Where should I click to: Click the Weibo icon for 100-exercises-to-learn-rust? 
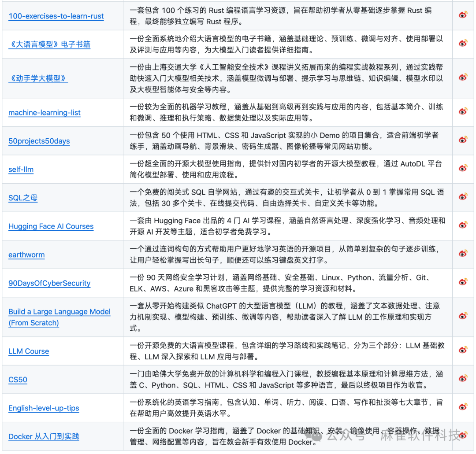click(x=462, y=15)
